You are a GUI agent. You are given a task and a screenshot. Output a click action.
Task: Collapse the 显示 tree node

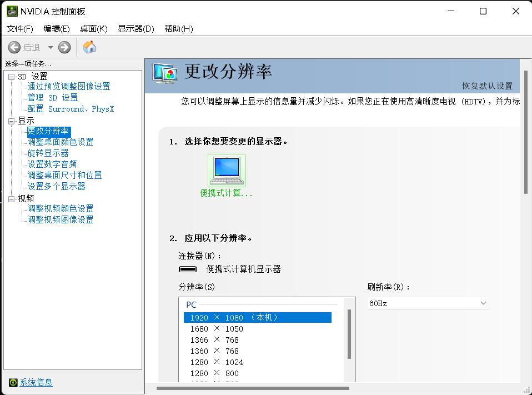(x=12, y=121)
